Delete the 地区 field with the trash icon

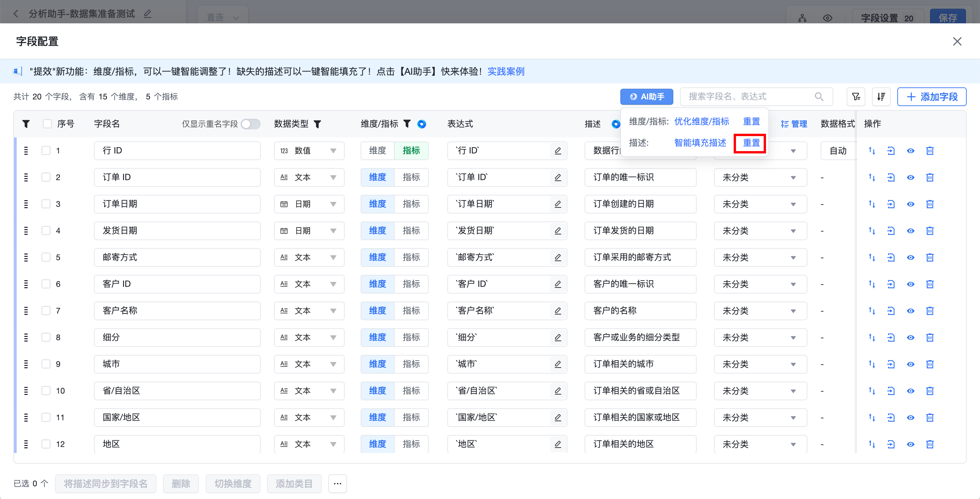[x=930, y=444]
